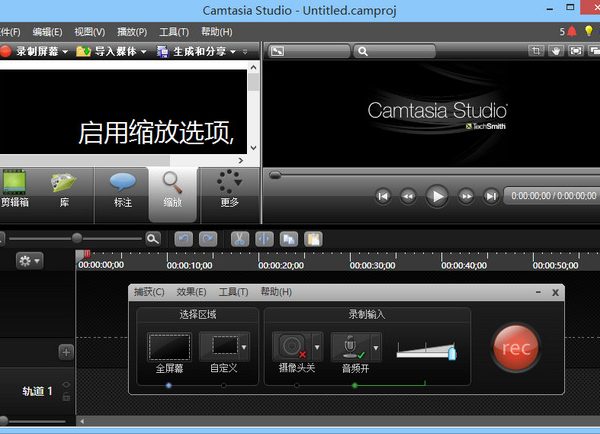Open the timeline settings gear dropdown
Image resolution: width=600 pixels, height=434 pixels.
pyautogui.click(x=30, y=260)
